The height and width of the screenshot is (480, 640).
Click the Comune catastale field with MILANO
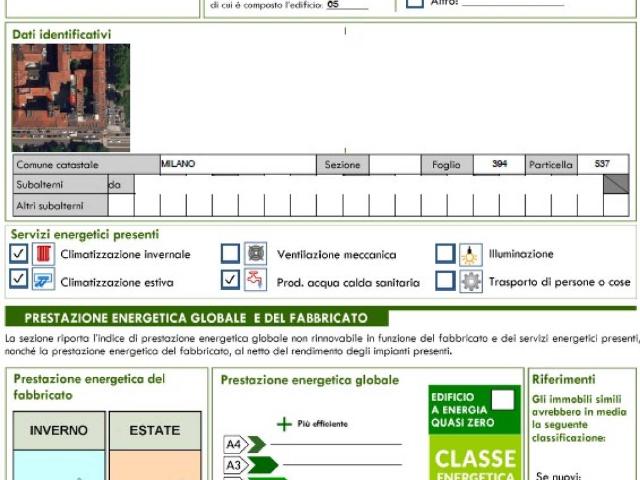coord(238,164)
